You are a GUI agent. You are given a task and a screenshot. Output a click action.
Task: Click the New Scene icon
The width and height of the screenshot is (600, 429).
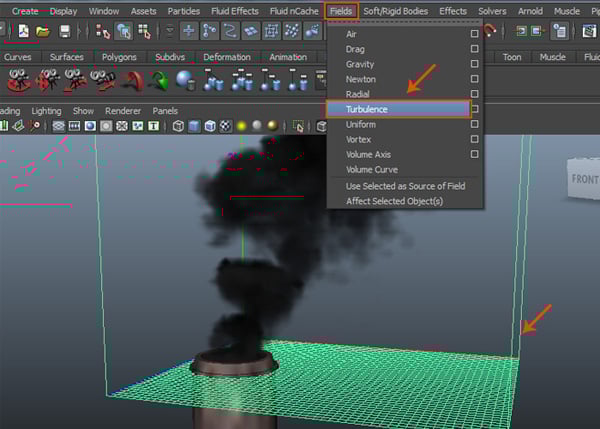pos(24,31)
